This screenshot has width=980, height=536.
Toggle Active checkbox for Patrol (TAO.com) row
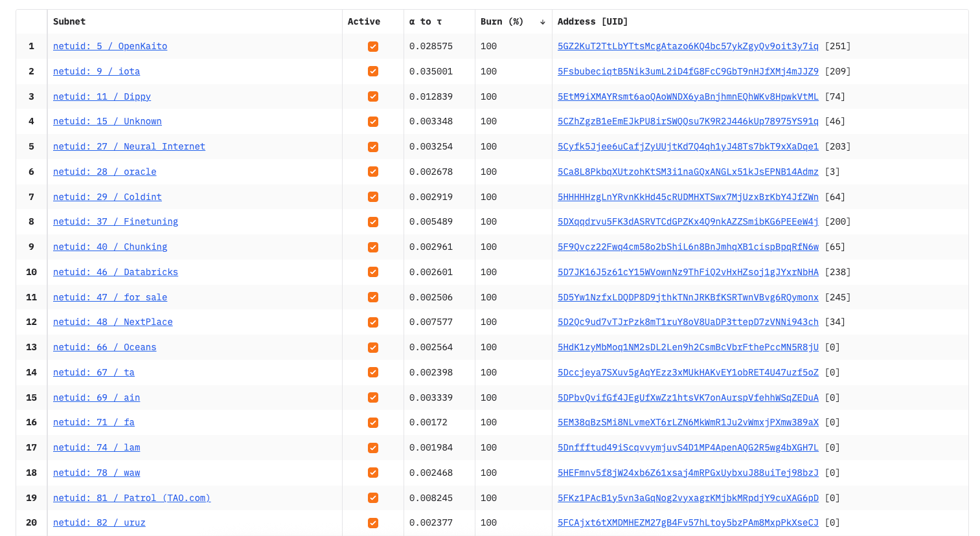[x=373, y=498]
